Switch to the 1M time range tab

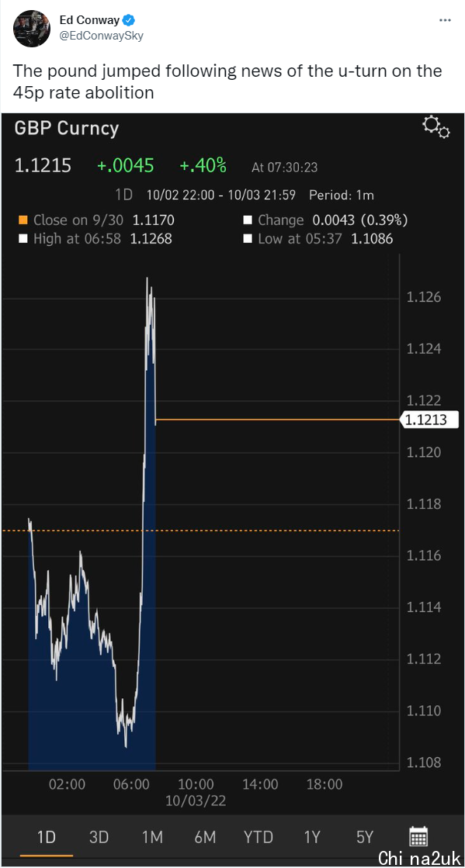(x=151, y=837)
